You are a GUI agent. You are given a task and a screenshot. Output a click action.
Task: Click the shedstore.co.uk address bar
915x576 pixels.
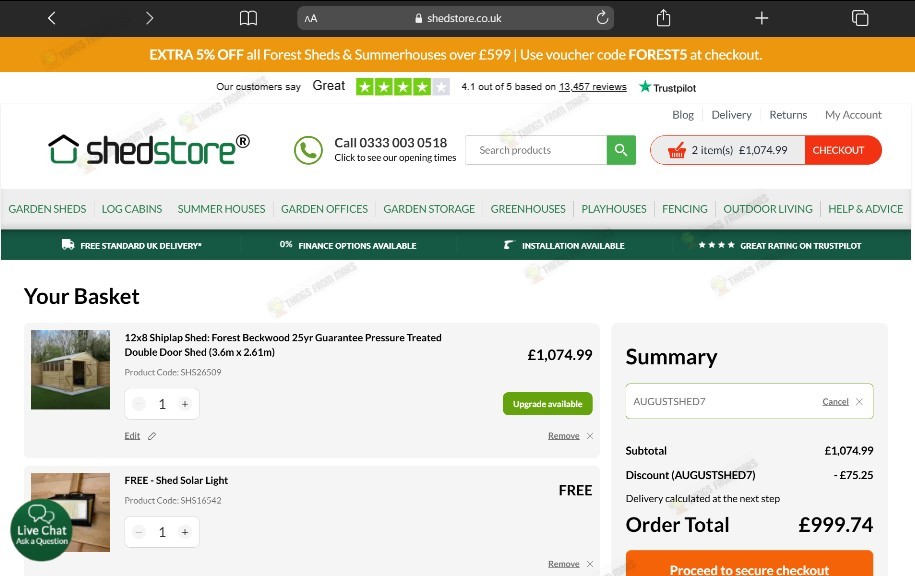pyautogui.click(x=455, y=18)
